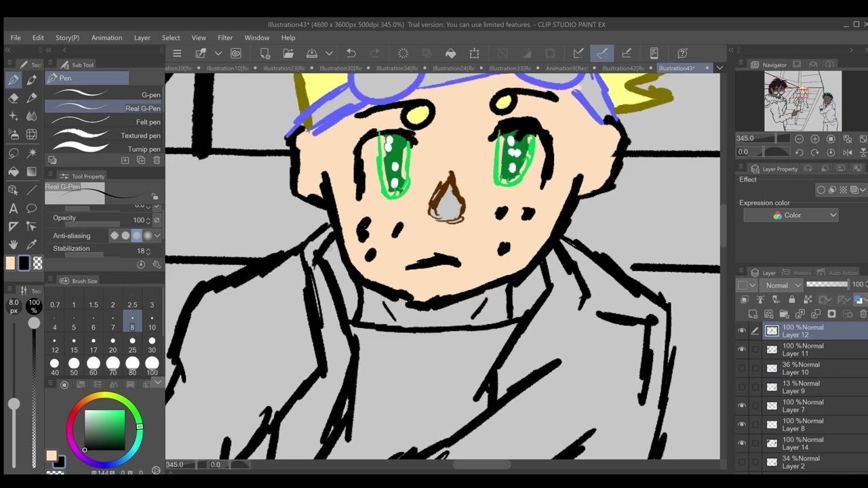Hide Layer 11 with its eye icon
This screenshot has width=868, height=488.
click(x=742, y=350)
